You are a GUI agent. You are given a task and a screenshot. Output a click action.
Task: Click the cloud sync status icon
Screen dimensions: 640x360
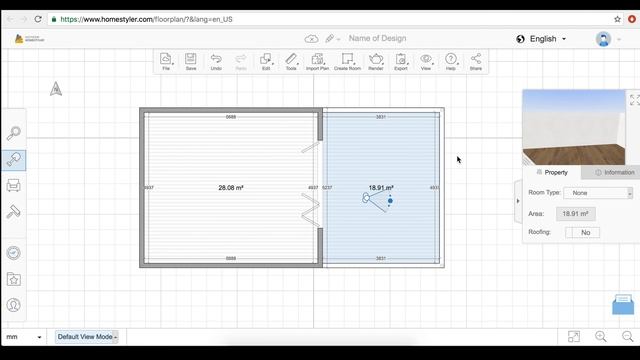311,39
